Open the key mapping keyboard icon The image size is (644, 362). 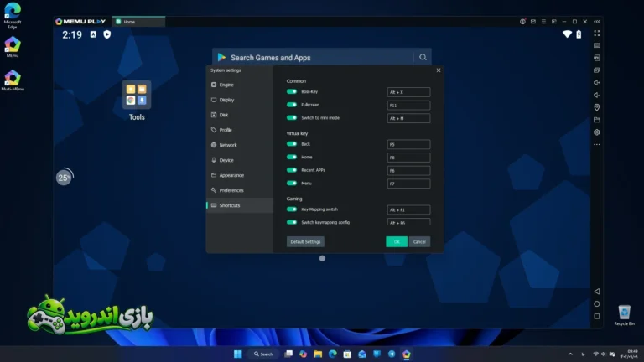[x=597, y=45]
